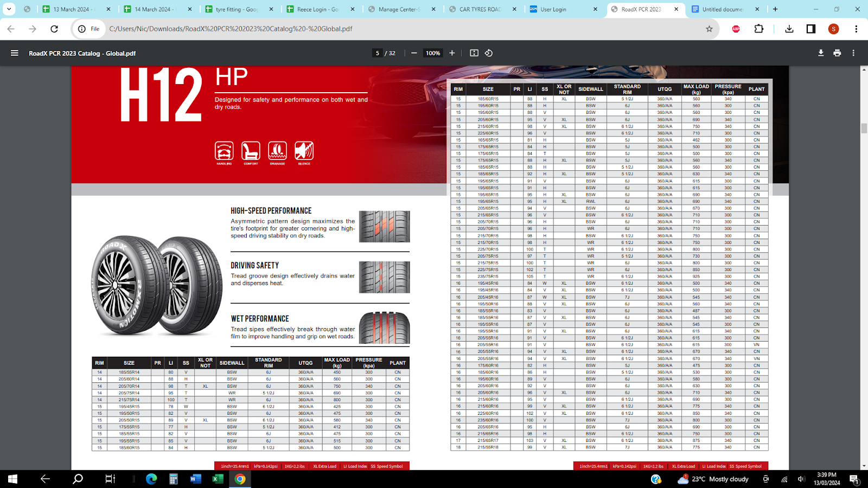Open the volume control in tray
This screenshot has width=868, height=488.
pyautogui.click(x=801, y=479)
